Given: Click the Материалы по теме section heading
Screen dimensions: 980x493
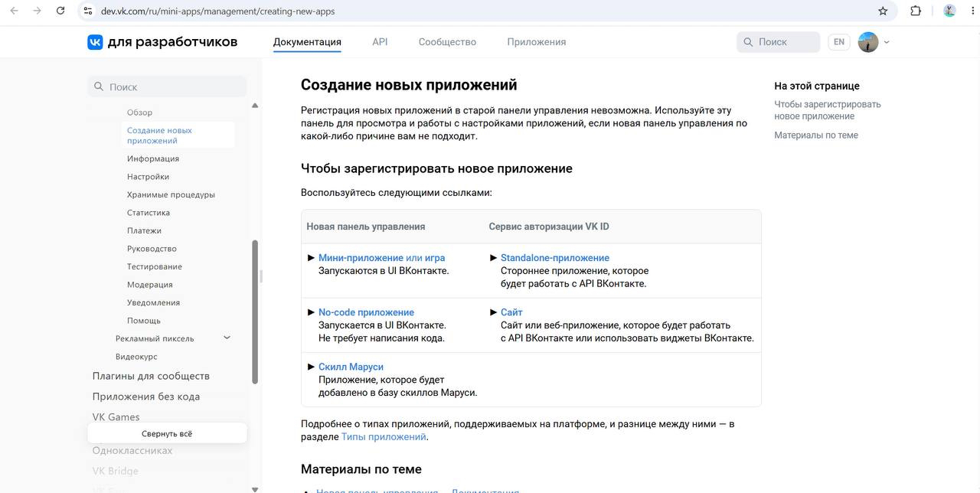Looking at the screenshot, I should tap(361, 469).
